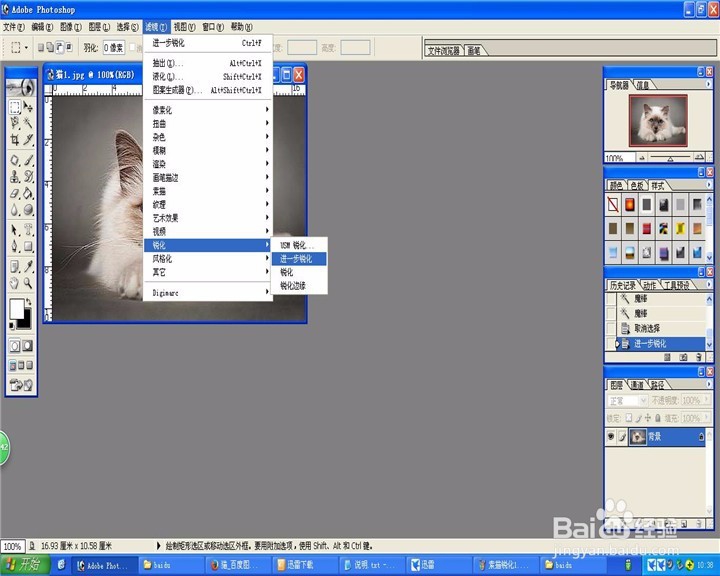Screen dimensions: 720x576
Task: Select the Eraser tool
Action: pos(15,193)
